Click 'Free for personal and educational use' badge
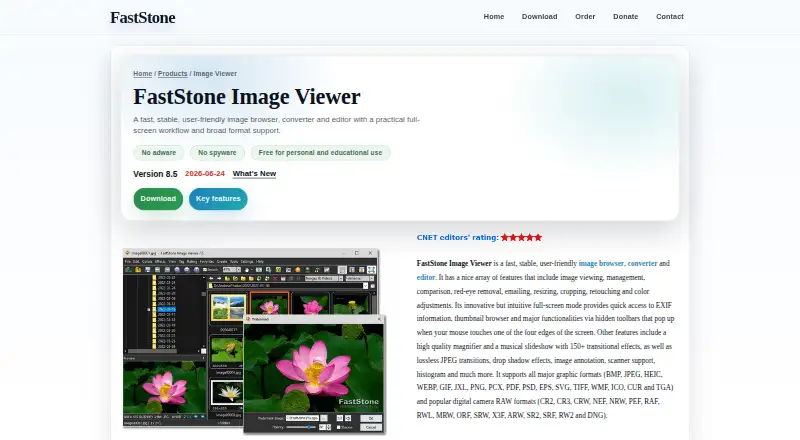Image resolution: width=800 pixels, height=440 pixels. pyautogui.click(x=320, y=153)
